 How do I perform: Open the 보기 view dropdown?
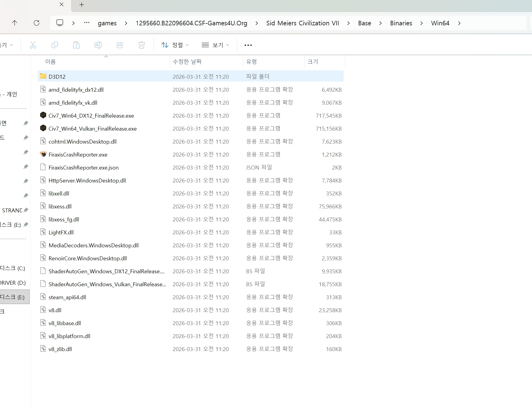215,45
